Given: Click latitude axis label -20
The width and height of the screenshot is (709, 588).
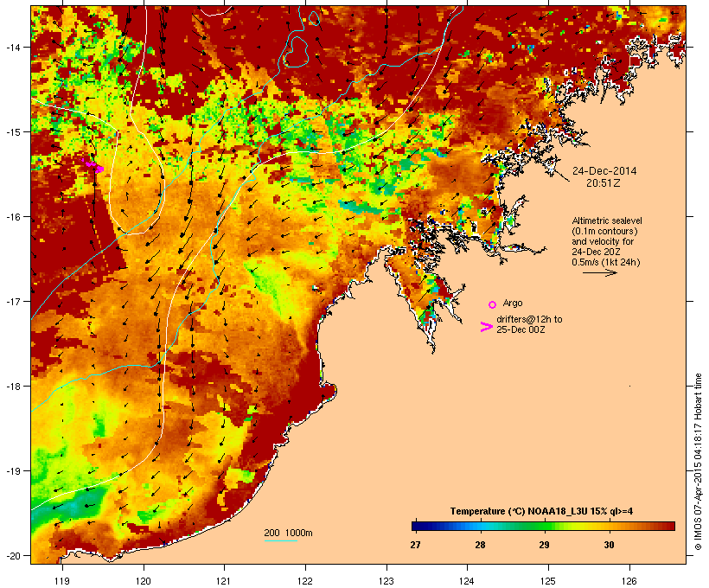Looking at the screenshot, I should (x=12, y=555).
